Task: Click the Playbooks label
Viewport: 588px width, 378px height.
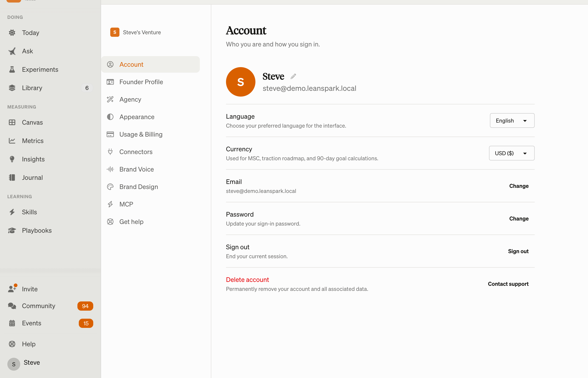Action: click(x=37, y=230)
